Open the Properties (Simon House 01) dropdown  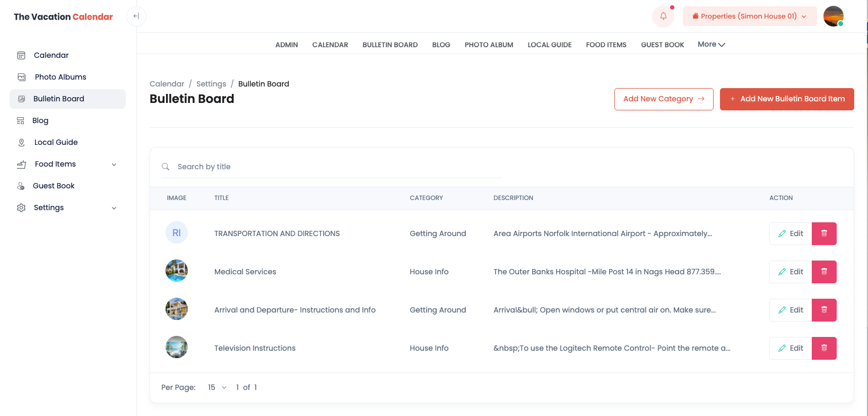(x=749, y=16)
